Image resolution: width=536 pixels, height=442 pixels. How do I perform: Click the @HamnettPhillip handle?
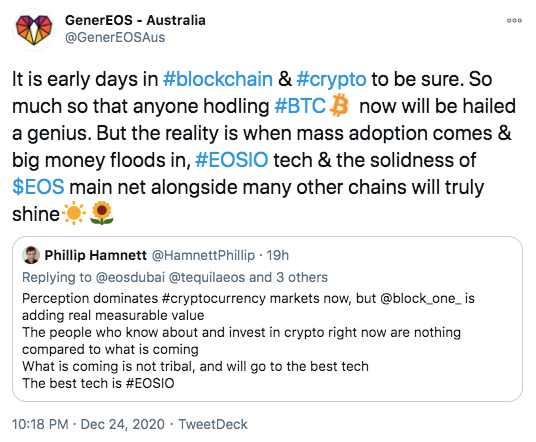(203, 255)
